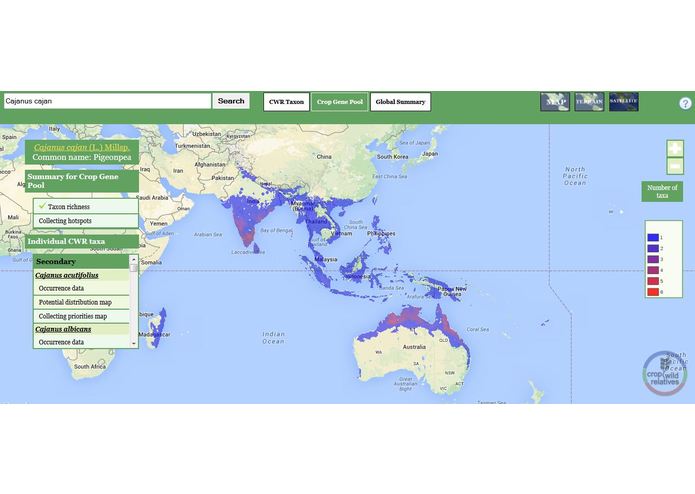Show Occurrence data for Cajanus albicans

(82, 342)
